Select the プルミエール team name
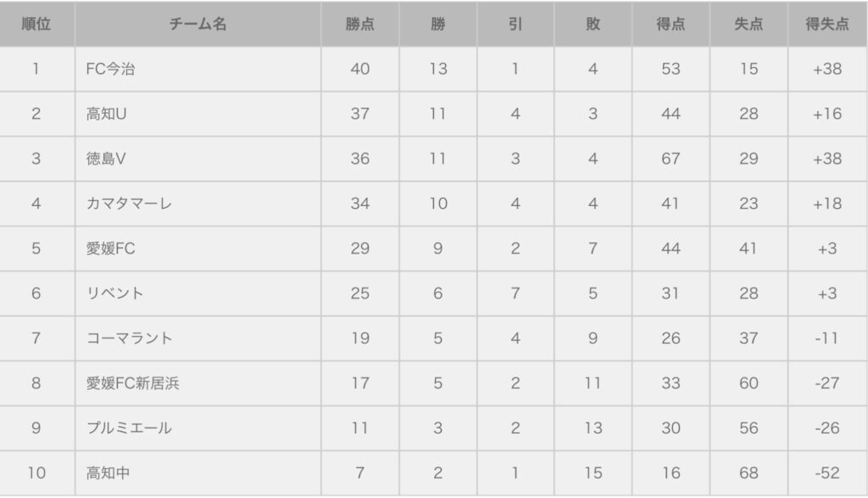This screenshot has height=498, width=868. pos(129,428)
